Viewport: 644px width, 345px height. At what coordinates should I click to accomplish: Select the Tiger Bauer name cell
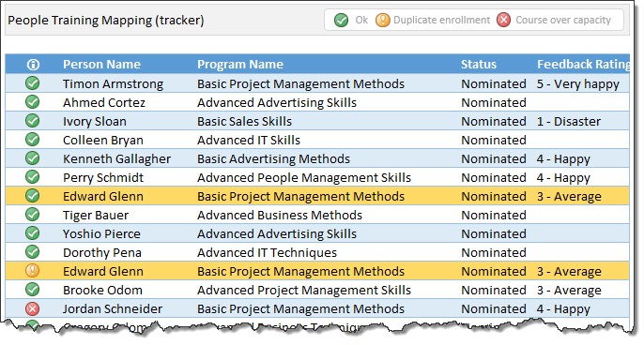click(96, 216)
